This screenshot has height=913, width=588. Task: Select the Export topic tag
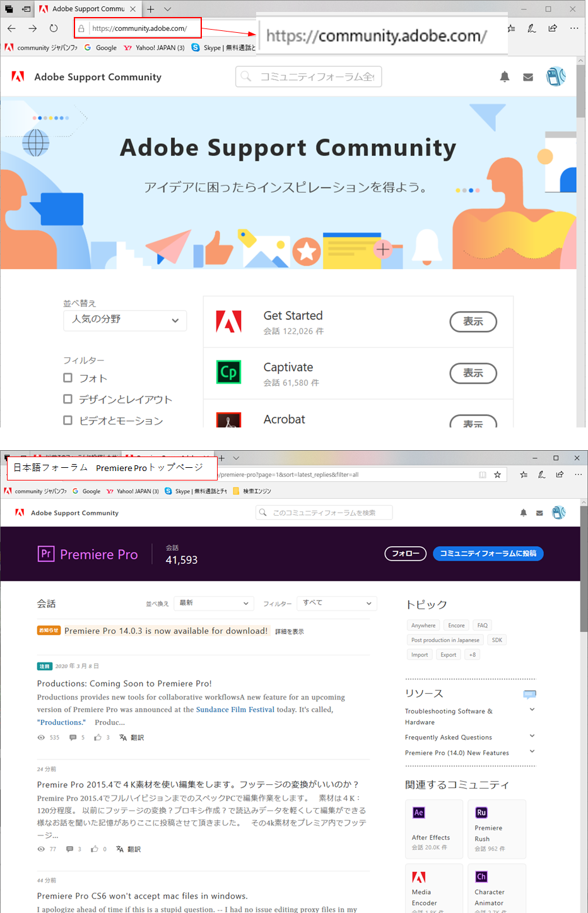pos(449,655)
